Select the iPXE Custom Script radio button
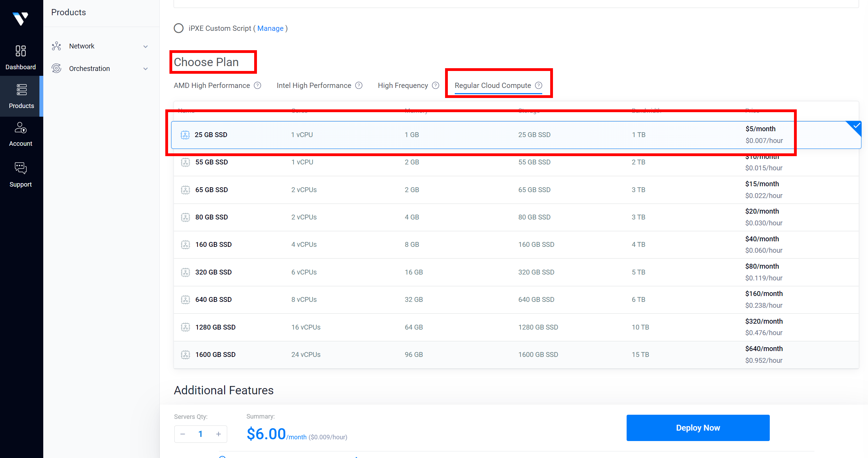This screenshot has width=868, height=458. pyautogui.click(x=179, y=28)
